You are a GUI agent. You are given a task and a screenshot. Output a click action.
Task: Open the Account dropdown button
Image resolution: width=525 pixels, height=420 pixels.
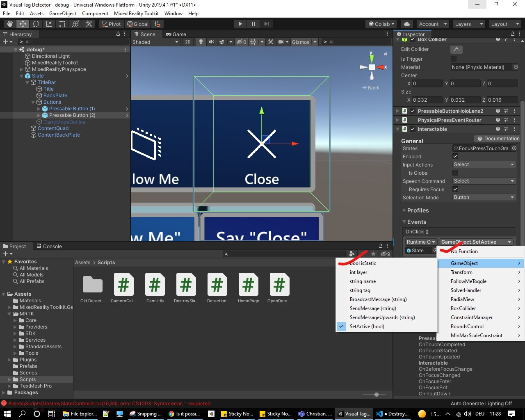(x=433, y=24)
